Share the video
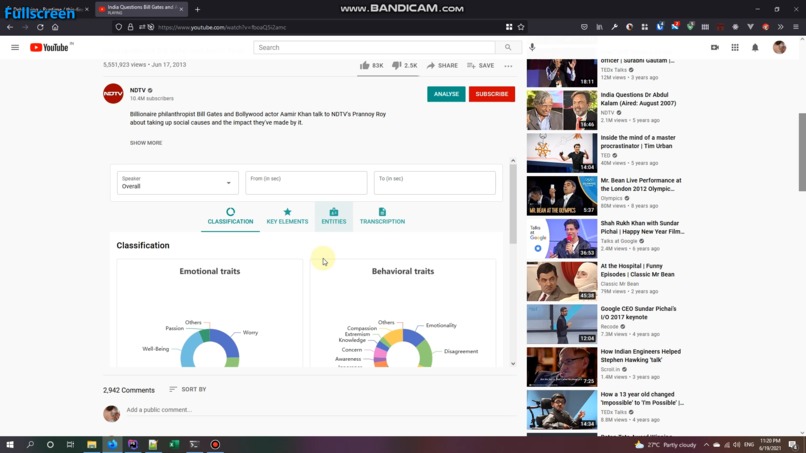 tap(442, 66)
